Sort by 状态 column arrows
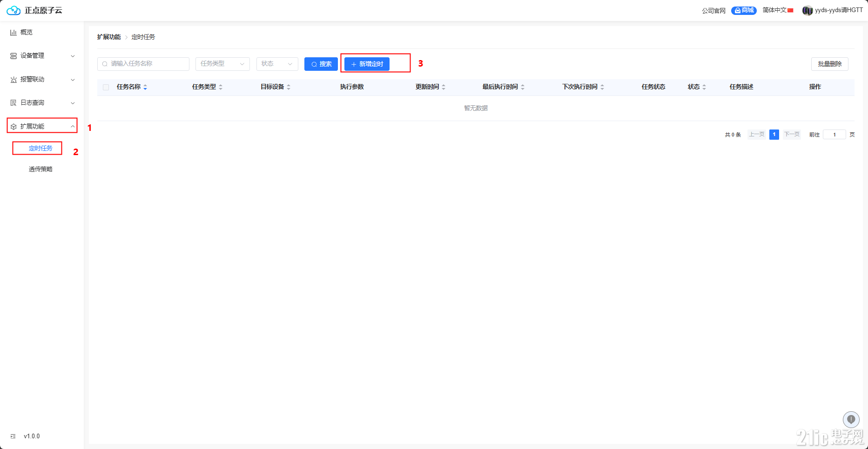Screen dimensions: 868x449 (704, 87)
